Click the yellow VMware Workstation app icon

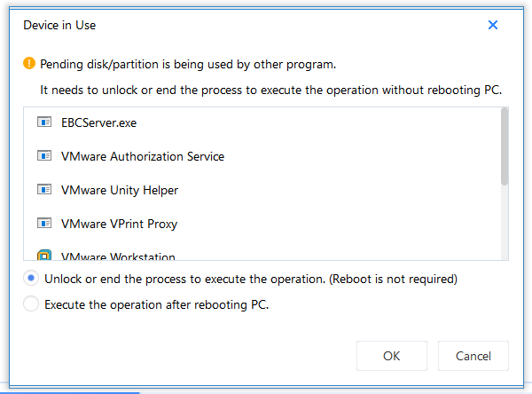[x=44, y=255]
